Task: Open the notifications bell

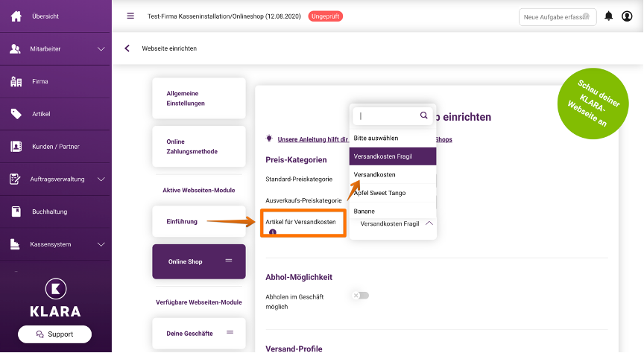Action: pos(609,16)
